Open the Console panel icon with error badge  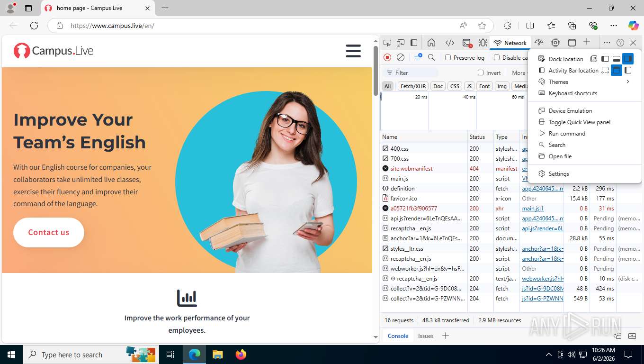pyautogui.click(x=467, y=43)
